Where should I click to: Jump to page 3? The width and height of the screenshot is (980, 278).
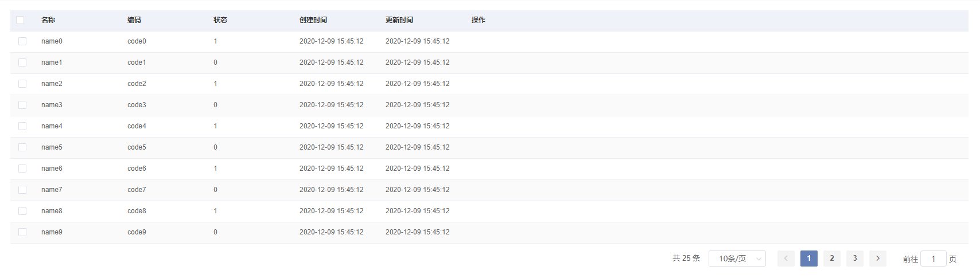854,259
